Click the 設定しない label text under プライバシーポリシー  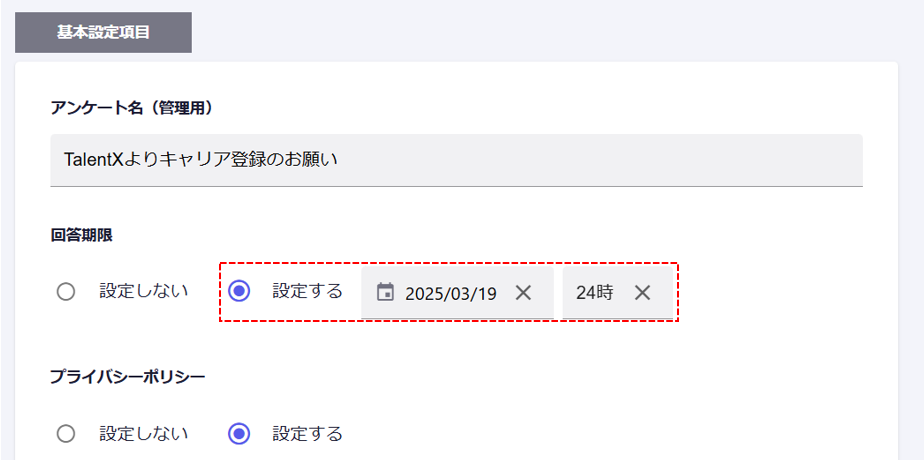coord(144,434)
